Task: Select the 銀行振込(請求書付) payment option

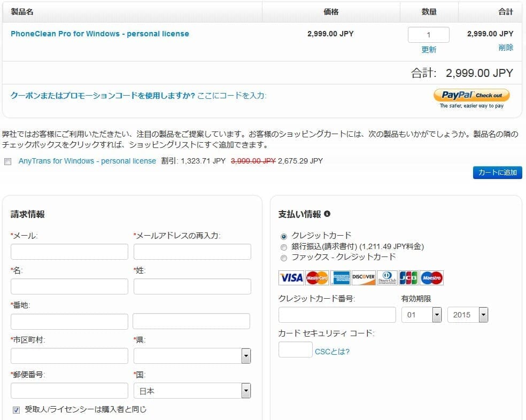Action: (x=283, y=247)
